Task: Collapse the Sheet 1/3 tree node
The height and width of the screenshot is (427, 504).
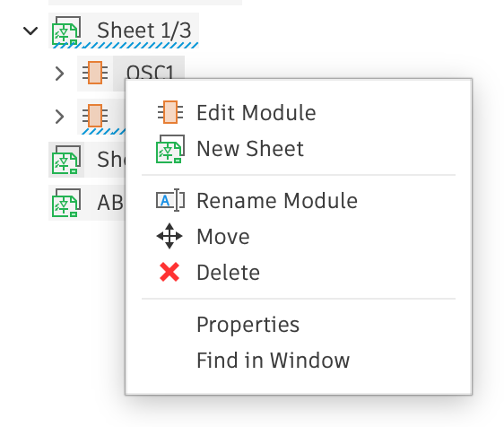Action: point(30,30)
